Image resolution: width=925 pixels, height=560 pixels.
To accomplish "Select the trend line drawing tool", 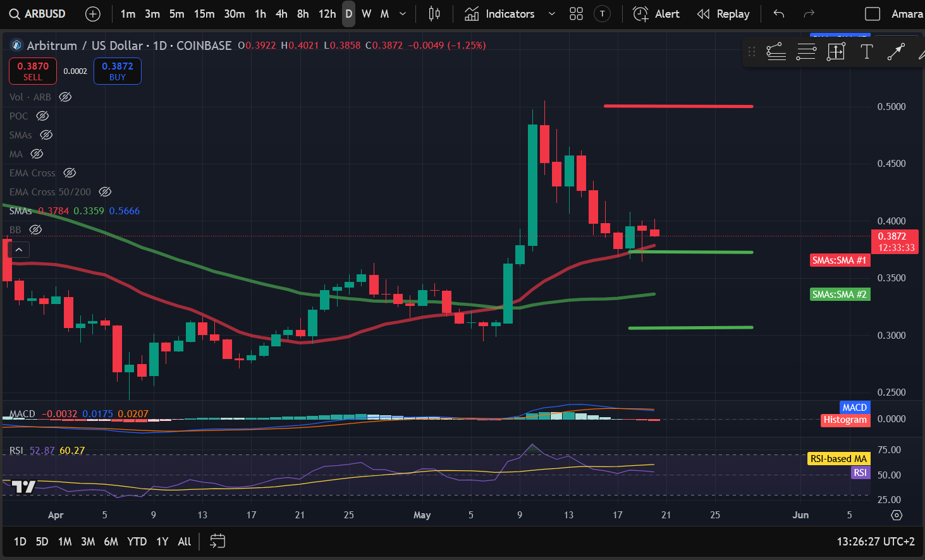I will pos(896,52).
